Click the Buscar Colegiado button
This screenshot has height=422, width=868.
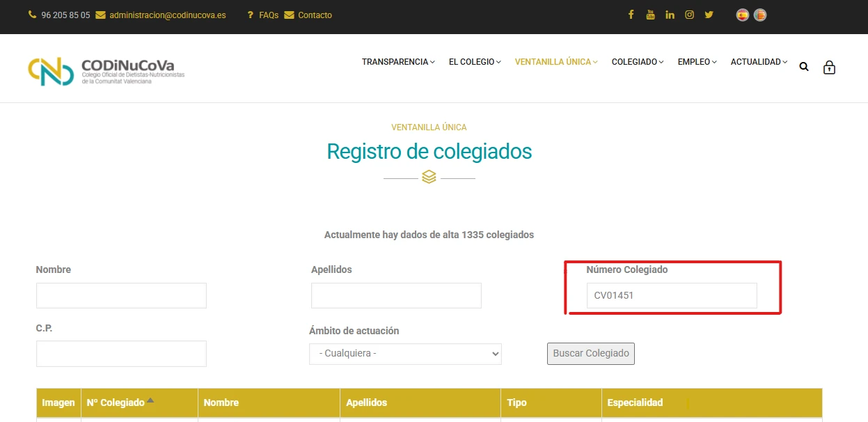[x=591, y=353]
